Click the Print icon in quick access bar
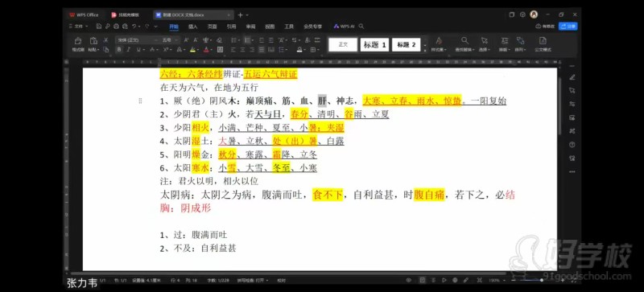644x292 pixels. [x=116, y=27]
